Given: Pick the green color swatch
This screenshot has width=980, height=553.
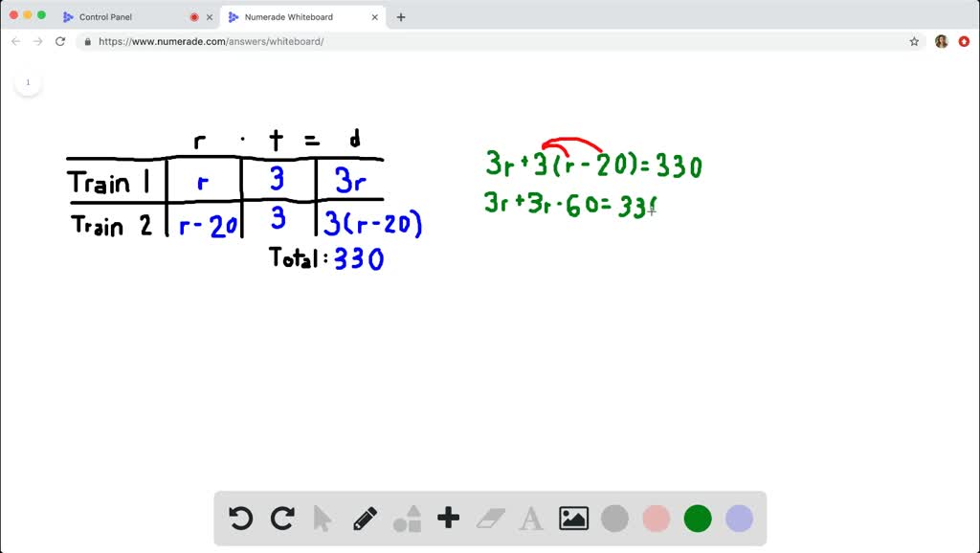Looking at the screenshot, I should pyautogui.click(x=697, y=519).
